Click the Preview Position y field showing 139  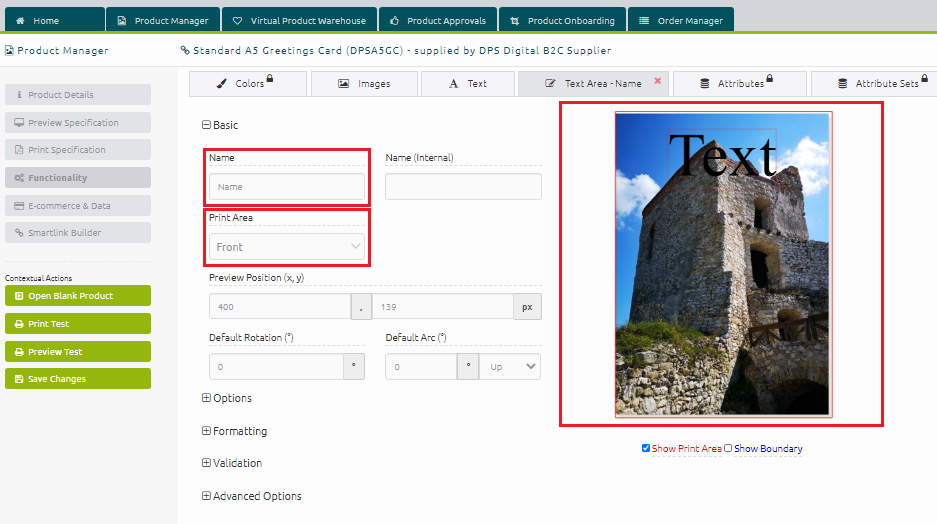pos(443,307)
